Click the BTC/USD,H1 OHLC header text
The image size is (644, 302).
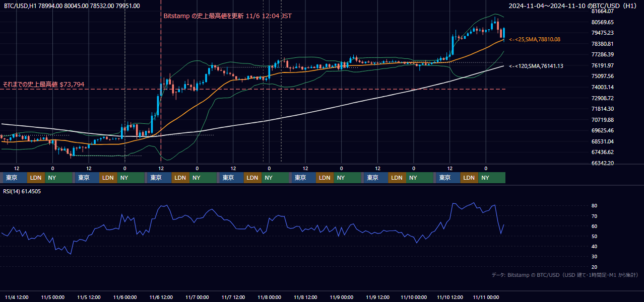pyautogui.click(x=72, y=6)
